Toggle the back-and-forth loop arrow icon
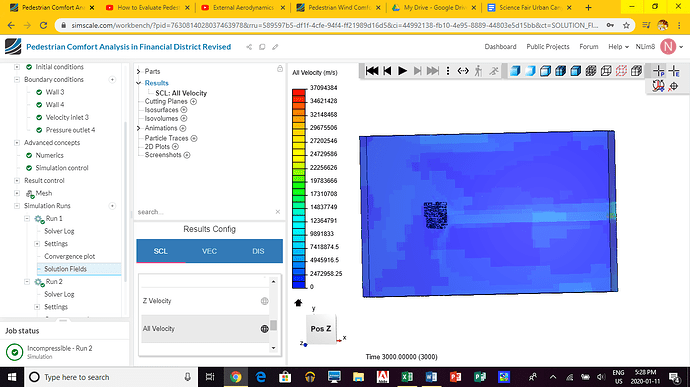690x387 pixels. pos(463,71)
